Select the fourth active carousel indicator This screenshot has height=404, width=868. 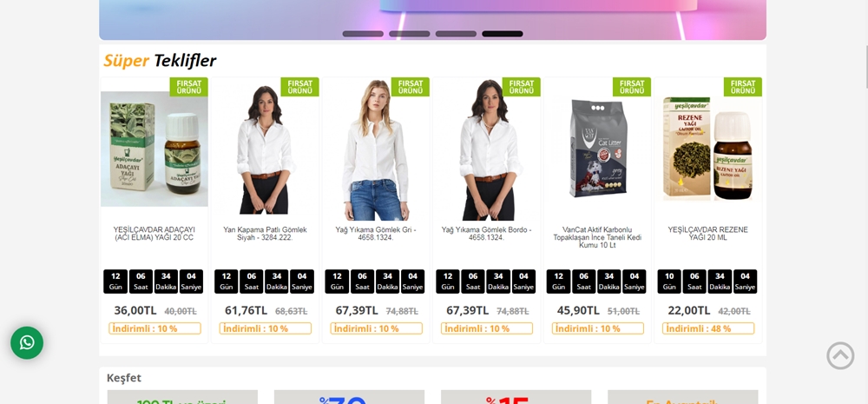[502, 34]
